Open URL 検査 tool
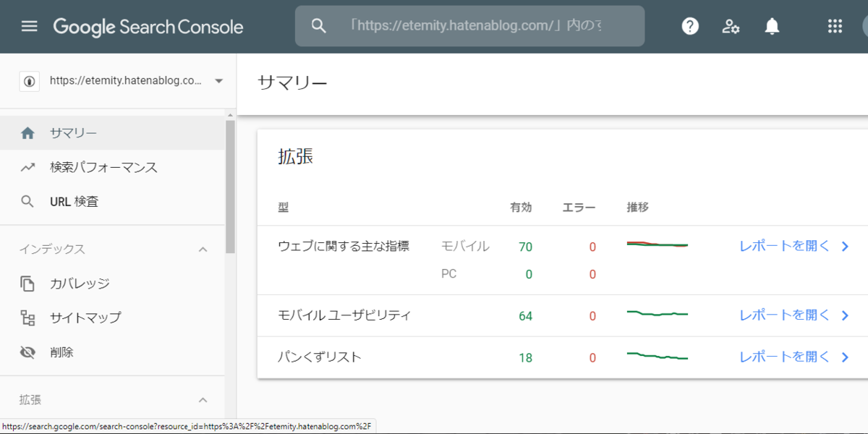868x434 pixels. [x=113, y=202]
